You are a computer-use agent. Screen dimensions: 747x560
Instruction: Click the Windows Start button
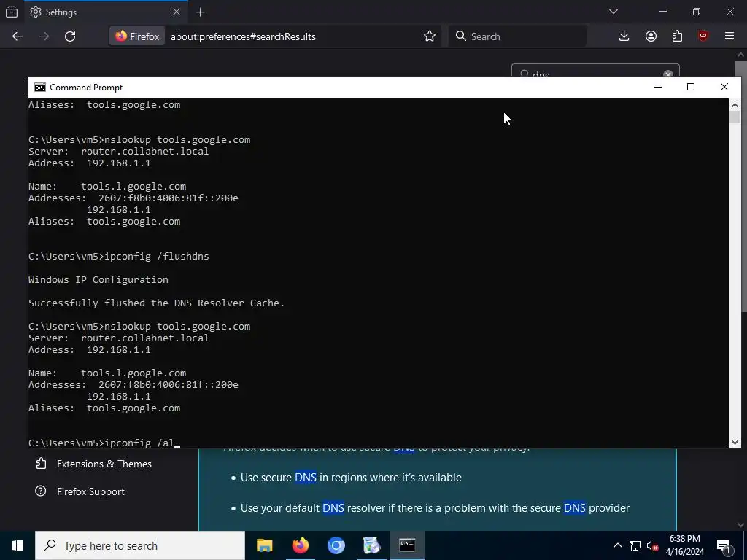(x=18, y=545)
